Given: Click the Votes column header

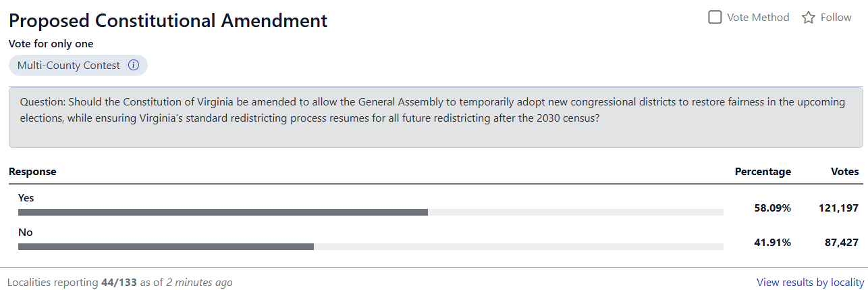Looking at the screenshot, I should (845, 172).
